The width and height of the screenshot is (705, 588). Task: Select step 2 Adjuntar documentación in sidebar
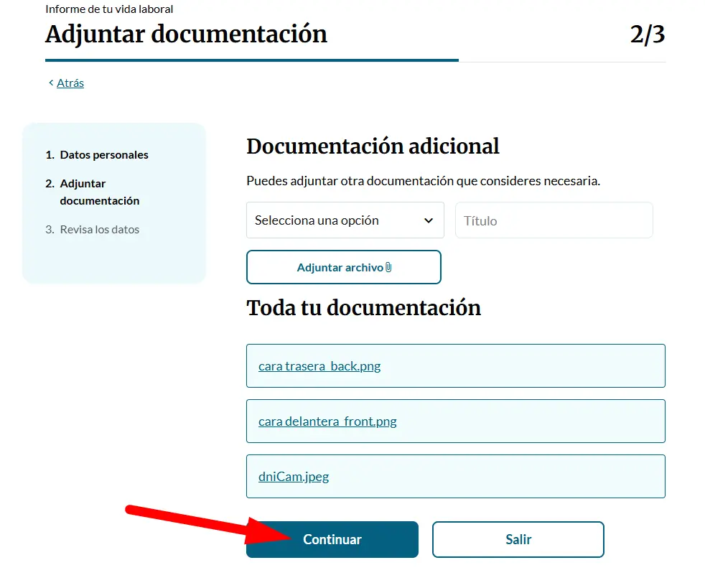(x=99, y=192)
